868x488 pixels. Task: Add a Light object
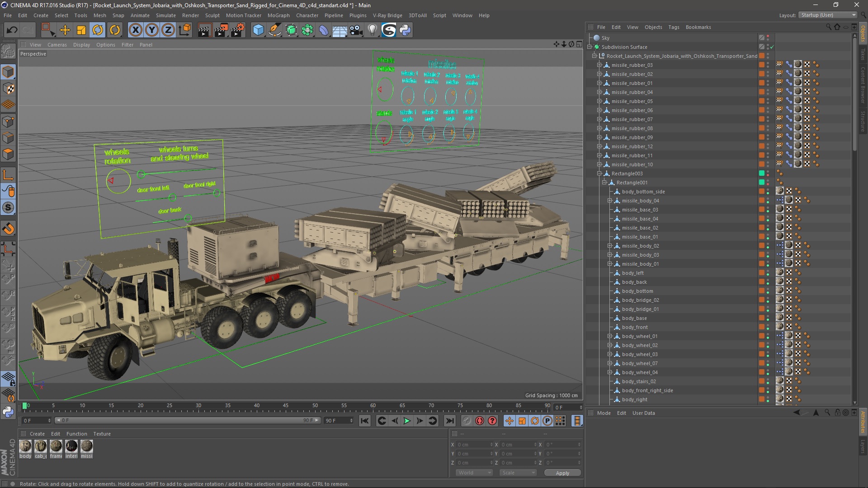373,30
